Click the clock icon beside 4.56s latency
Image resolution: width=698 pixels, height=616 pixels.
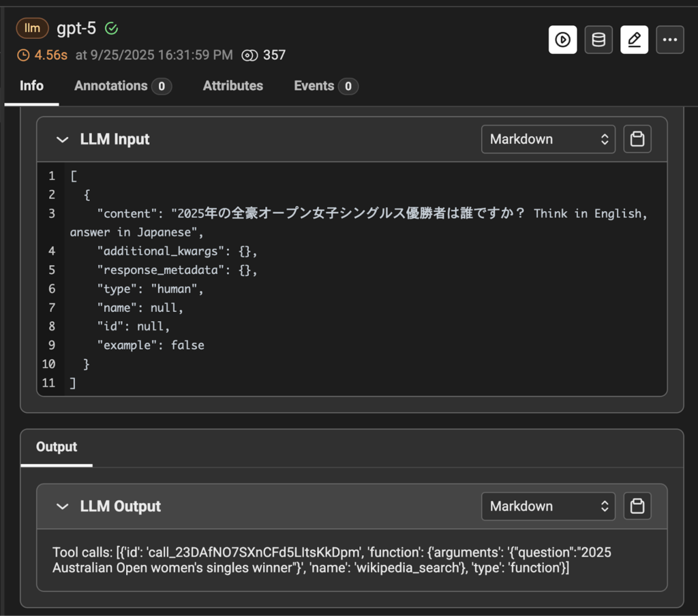pos(23,55)
